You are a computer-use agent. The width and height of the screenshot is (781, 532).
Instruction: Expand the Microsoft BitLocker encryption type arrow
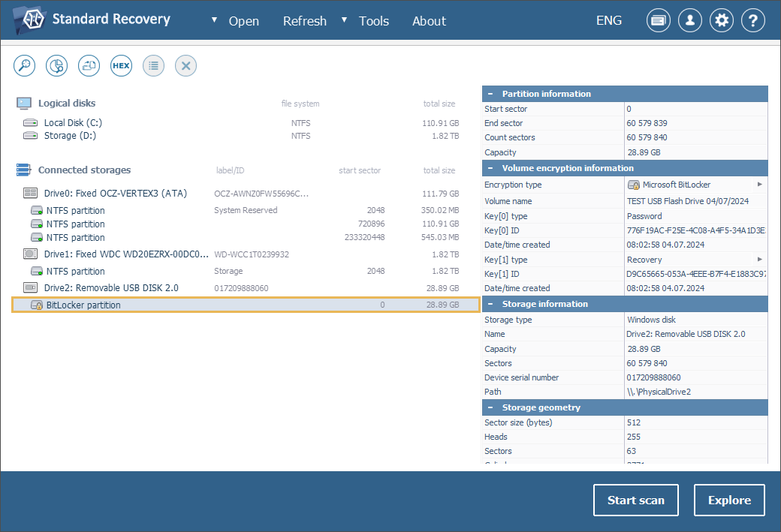760,185
